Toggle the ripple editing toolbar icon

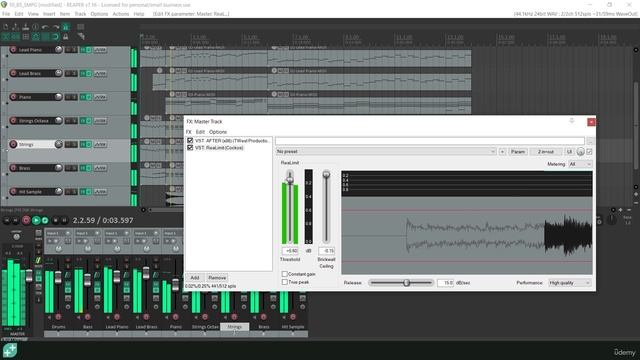[25, 37]
